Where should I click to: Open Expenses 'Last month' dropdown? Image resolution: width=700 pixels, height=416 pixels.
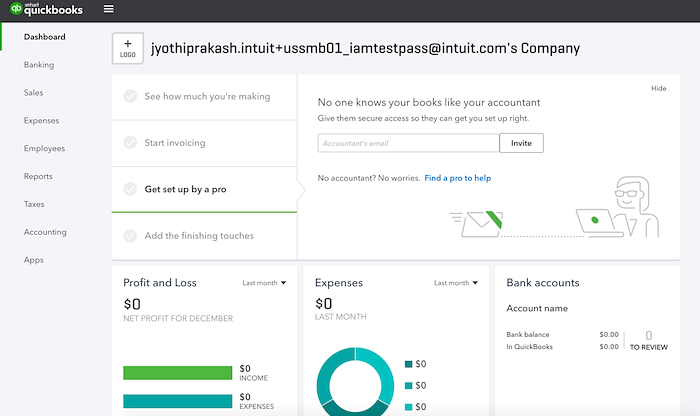pos(456,283)
